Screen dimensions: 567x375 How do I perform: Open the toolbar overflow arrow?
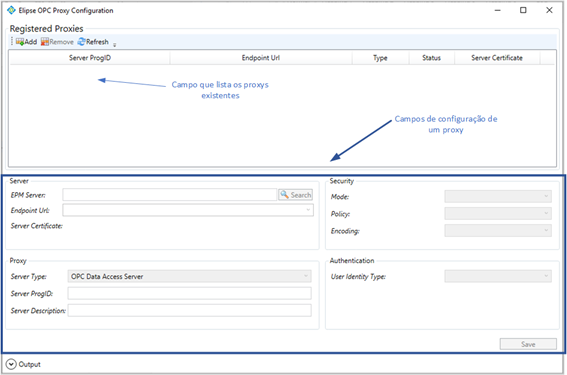coord(115,44)
